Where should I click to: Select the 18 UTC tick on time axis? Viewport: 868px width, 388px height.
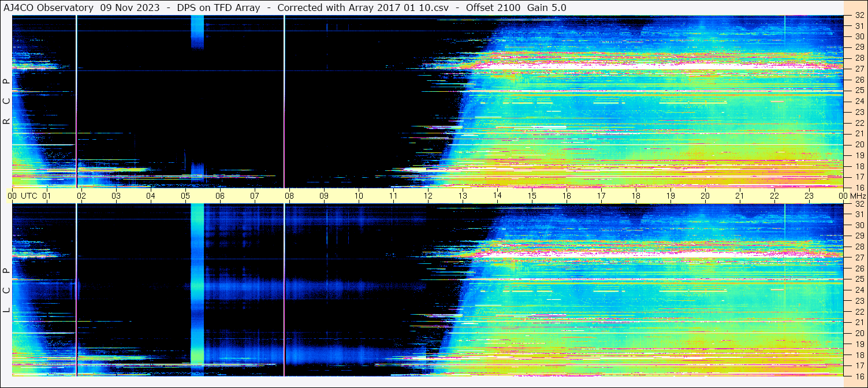pyautogui.click(x=636, y=196)
